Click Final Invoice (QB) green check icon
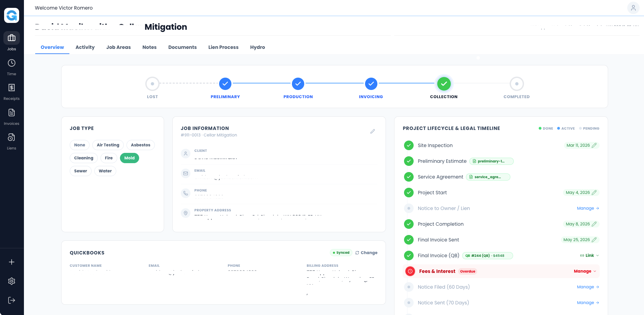The image size is (644, 315). click(x=409, y=255)
